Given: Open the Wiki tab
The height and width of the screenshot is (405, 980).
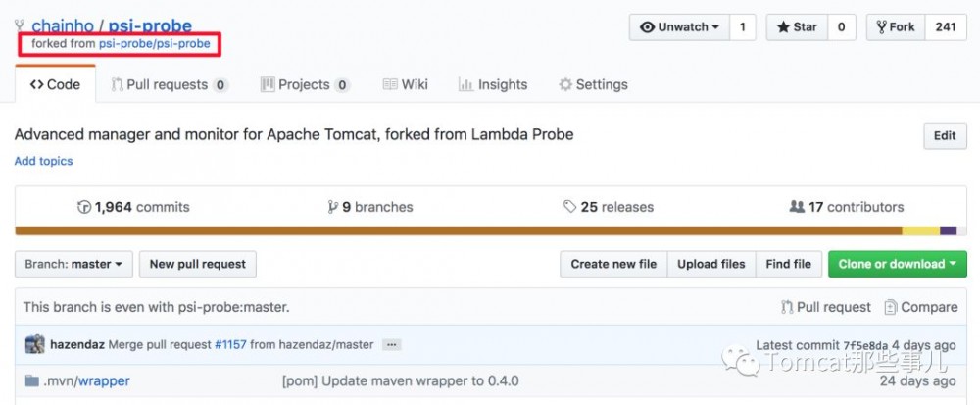Looking at the screenshot, I should [405, 85].
